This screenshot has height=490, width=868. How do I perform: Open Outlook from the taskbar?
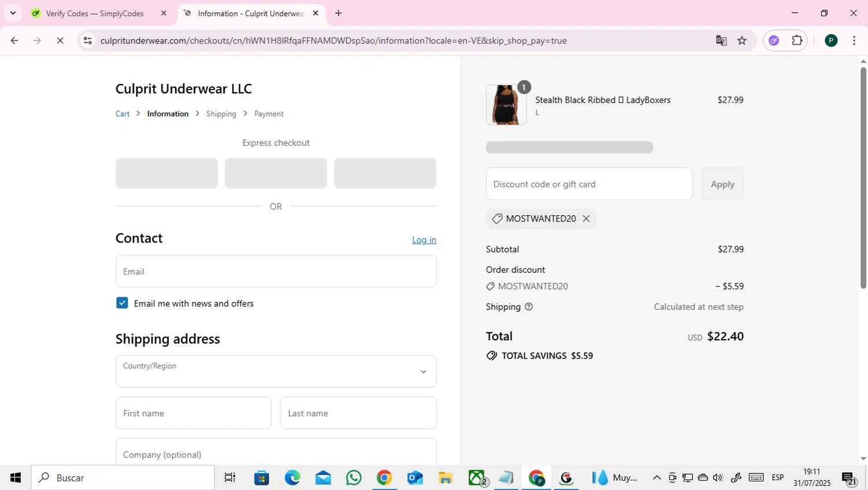pos(415,478)
